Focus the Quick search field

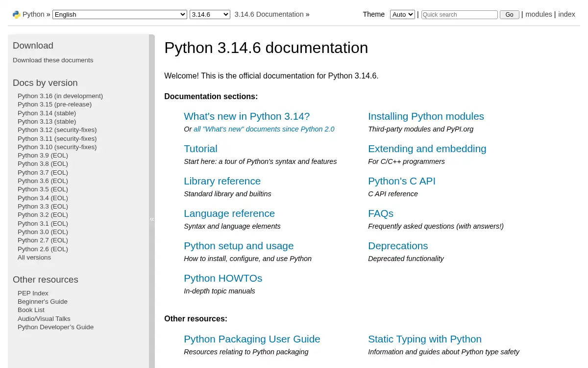[x=459, y=15]
